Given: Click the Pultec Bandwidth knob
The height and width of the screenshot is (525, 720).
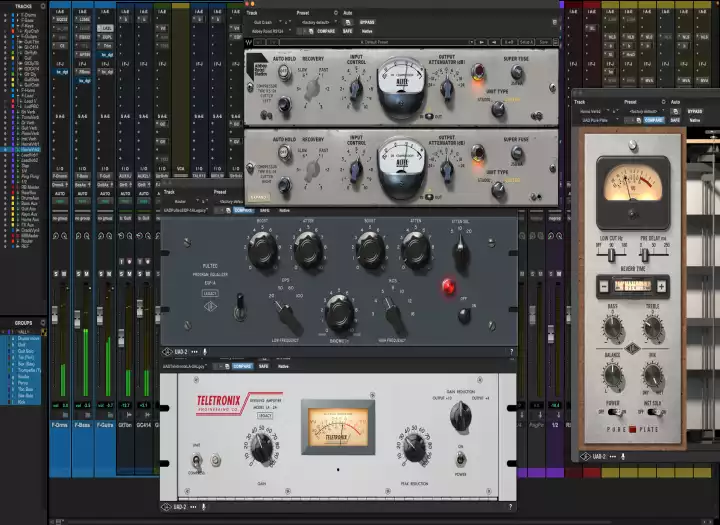Looking at the screenshot, I should tap(339, 314).
